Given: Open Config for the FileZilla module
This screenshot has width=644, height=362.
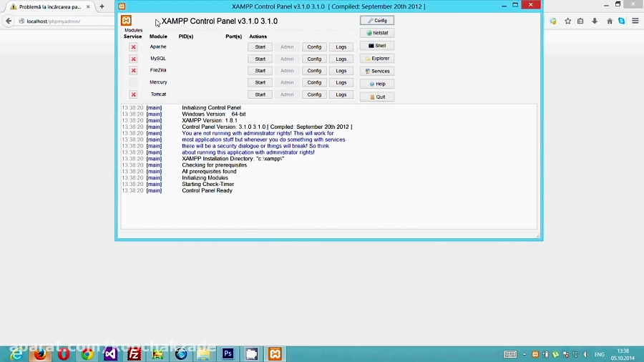Looking at the screenshot, I should click(314, 71).
